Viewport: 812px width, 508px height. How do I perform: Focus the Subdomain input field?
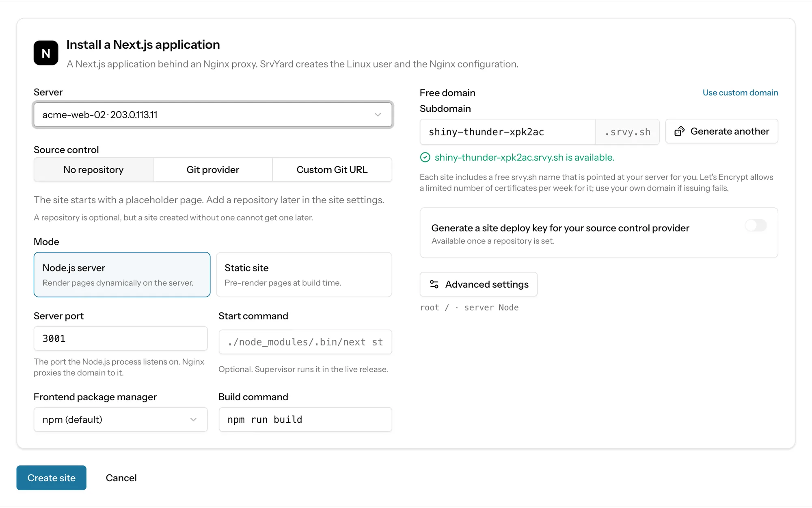508,132
